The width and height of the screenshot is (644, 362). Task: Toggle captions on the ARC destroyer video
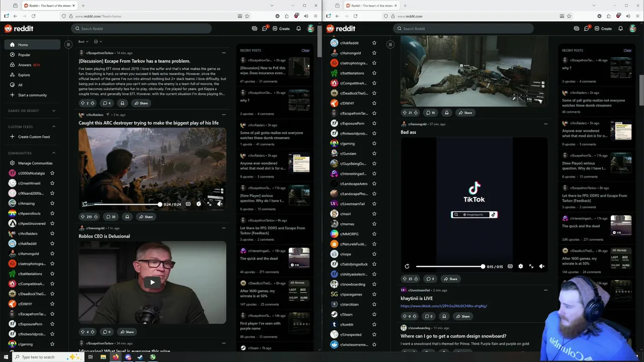click(188, 204)
